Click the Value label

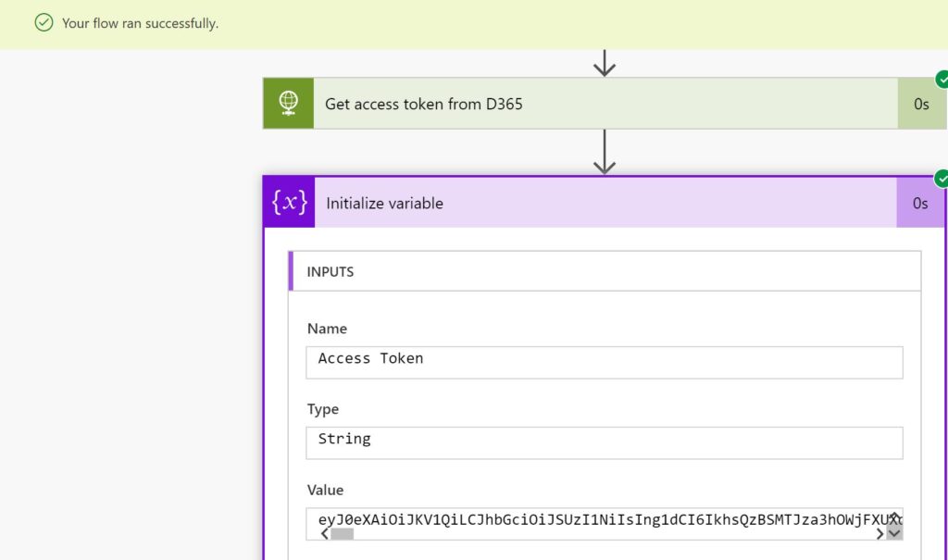(x=325, y=490)
